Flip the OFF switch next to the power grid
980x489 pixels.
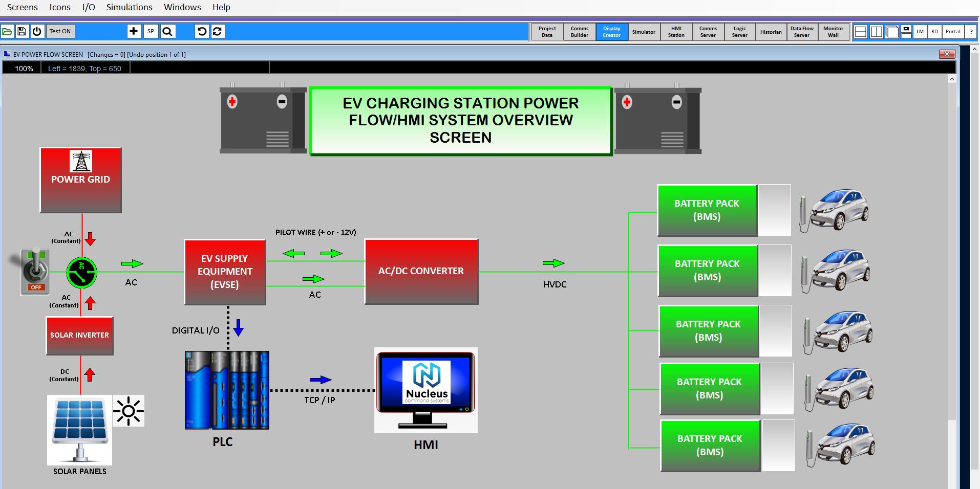pos(35,272)
